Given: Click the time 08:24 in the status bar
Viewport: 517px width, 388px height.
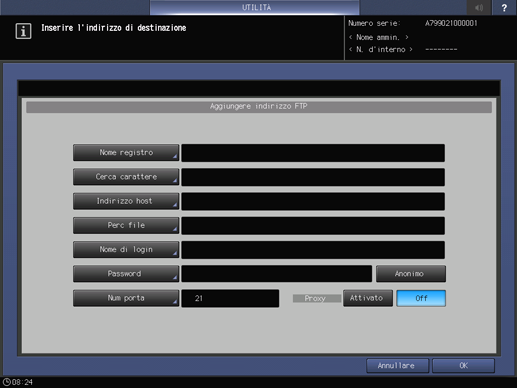Looking at the screenshot, I should 22,382.
